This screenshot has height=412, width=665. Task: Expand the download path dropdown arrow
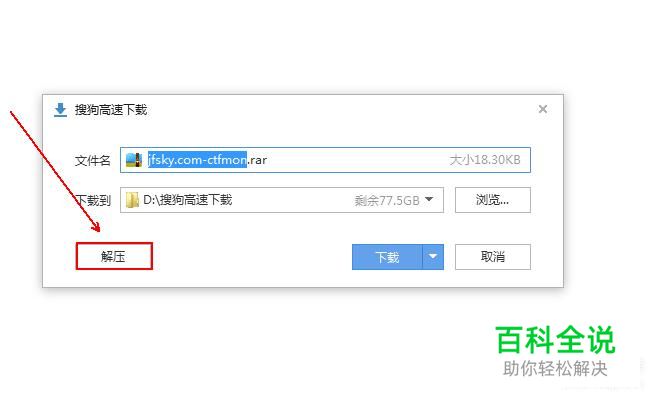[429, 199]
